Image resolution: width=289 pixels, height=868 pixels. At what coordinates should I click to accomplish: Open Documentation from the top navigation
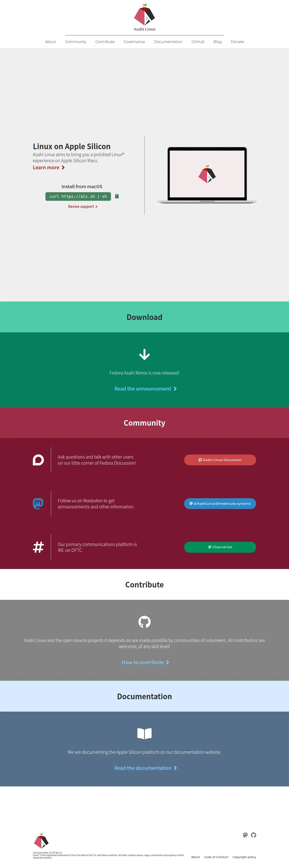pos(168,42)
